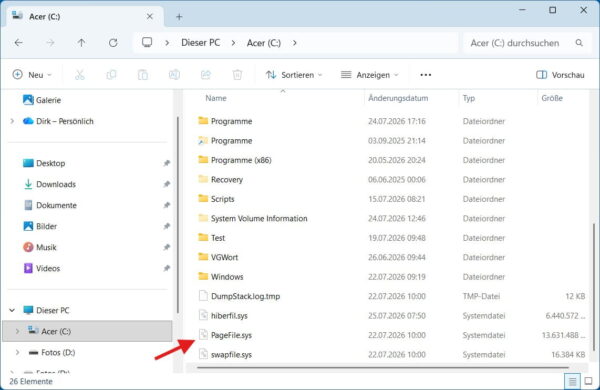Click Acer (C:) breadcrumb in address bar
The image size is (600, 390).
coord(264,43)
